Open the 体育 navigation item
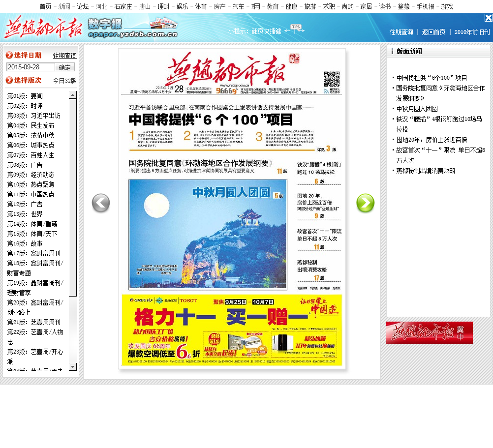 click(201, 6)
